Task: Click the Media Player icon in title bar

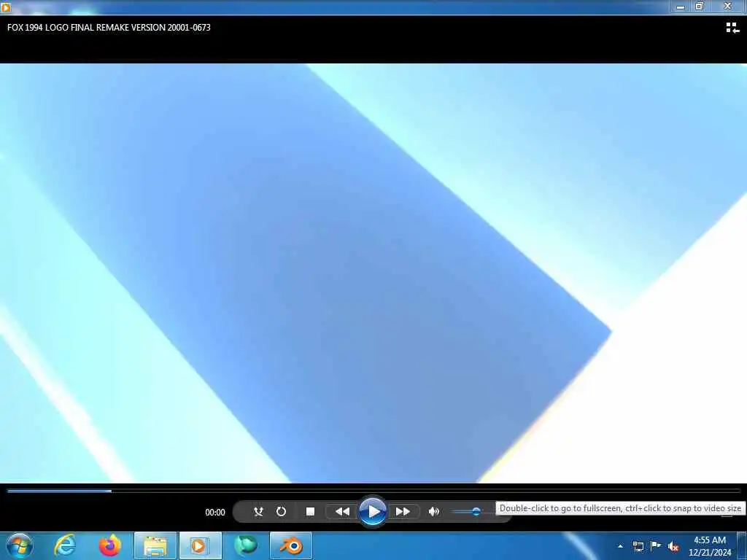Action: pyautogui.click(x=6, y=7)
